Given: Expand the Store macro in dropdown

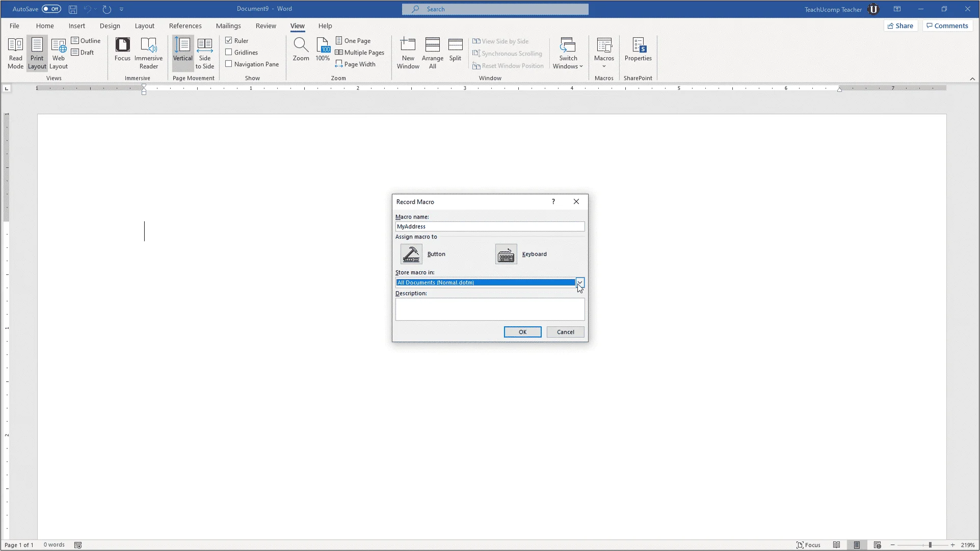Looking at the screenshot, I should point(579,282).
